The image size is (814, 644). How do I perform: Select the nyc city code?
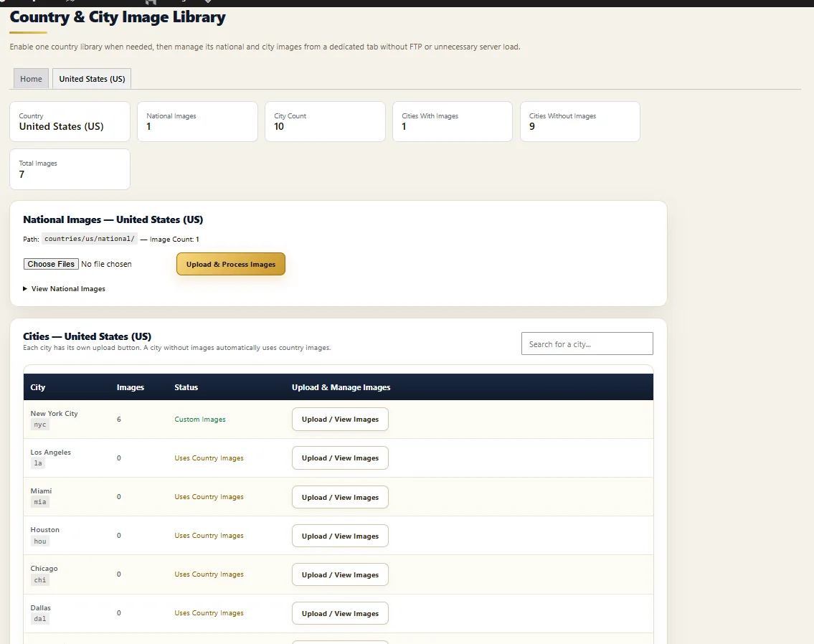coord(40,425)
